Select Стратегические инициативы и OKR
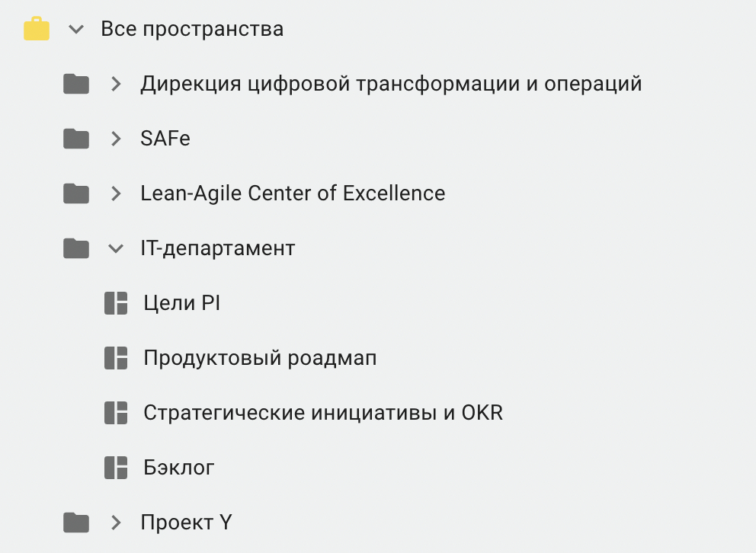756x553 pixels. tap(323, 413)
